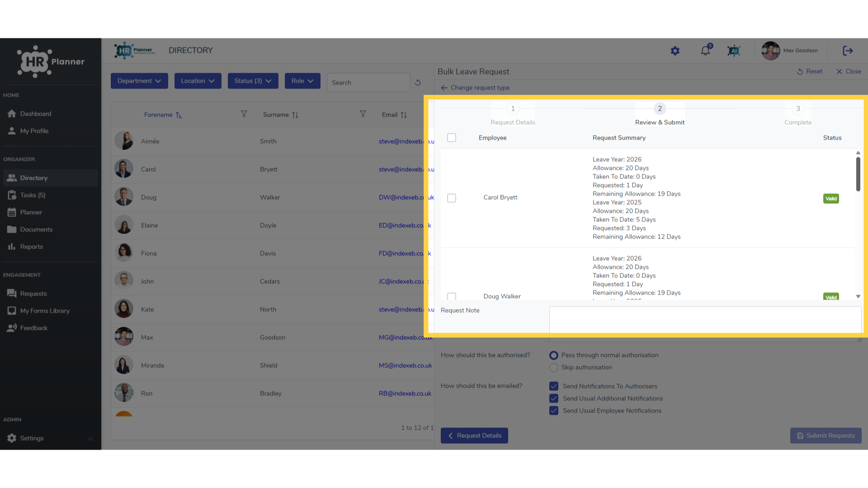Viewport: 868px width, 488px height.
Task: Uncheck Send Usual Additional Notifications
Action: coord(554,399)
